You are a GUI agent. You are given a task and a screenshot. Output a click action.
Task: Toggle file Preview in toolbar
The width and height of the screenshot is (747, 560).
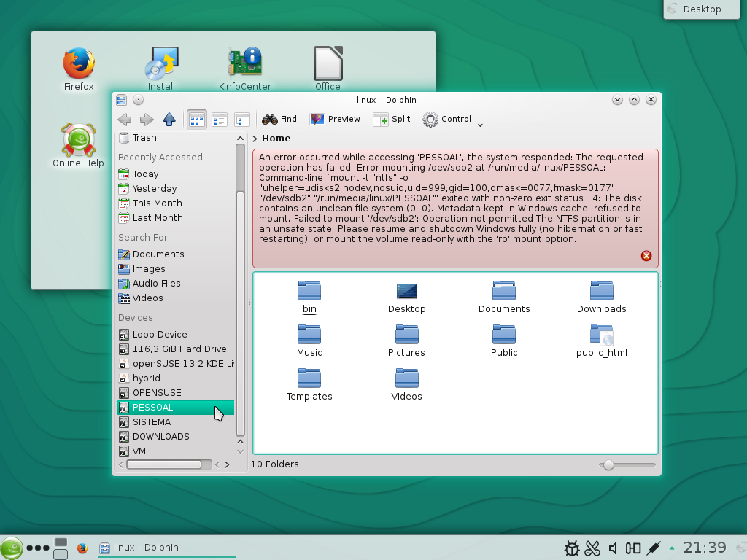pos(335,119)
